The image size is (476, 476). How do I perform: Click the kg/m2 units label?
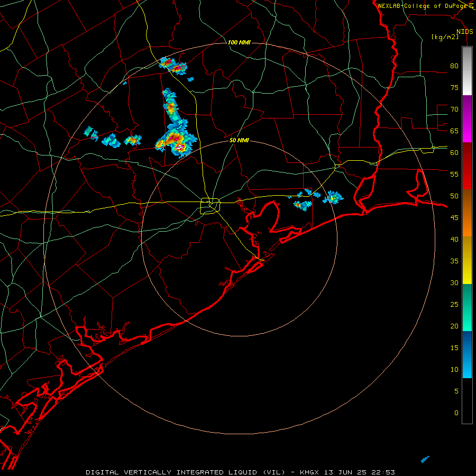pyautogui.click(x=445, y=37)
